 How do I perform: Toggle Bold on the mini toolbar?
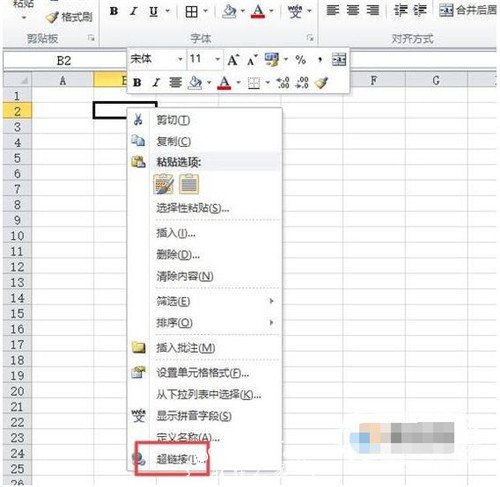pyautogui.click(x=137, y=82)
